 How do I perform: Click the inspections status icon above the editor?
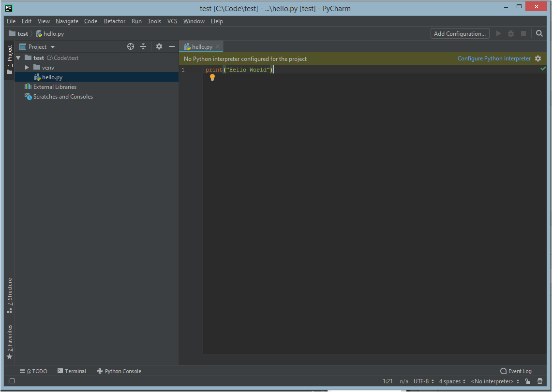coord(543,68)
